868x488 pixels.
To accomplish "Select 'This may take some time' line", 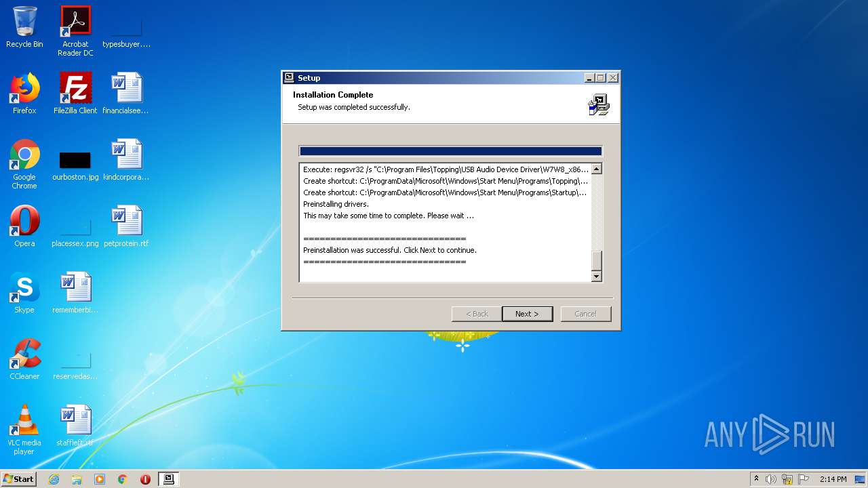I will (389, 216).
